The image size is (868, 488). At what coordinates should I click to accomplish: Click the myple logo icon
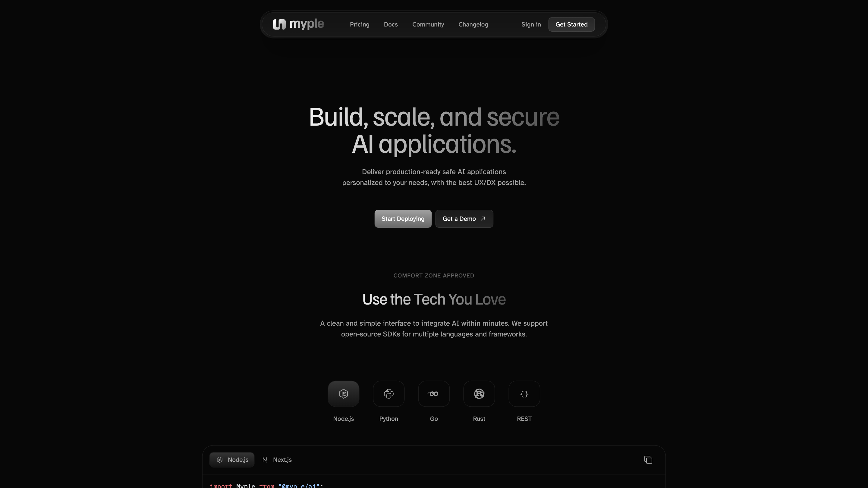click(x=279, y=24)
